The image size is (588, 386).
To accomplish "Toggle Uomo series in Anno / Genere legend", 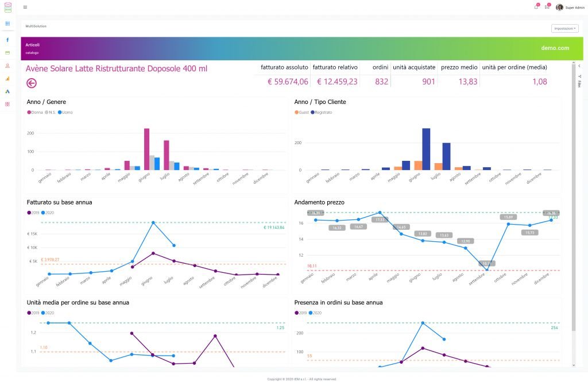I will (65, 112).
